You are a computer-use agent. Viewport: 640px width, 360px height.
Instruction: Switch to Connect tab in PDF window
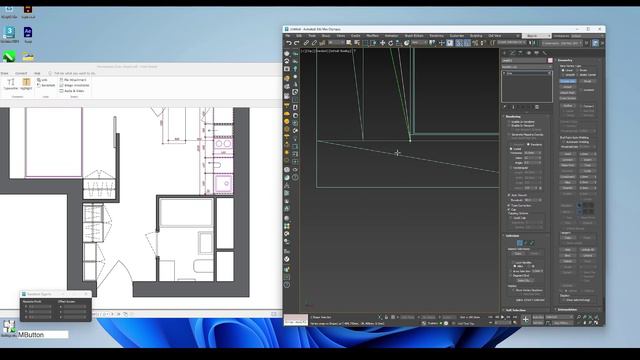coord(21,73)
